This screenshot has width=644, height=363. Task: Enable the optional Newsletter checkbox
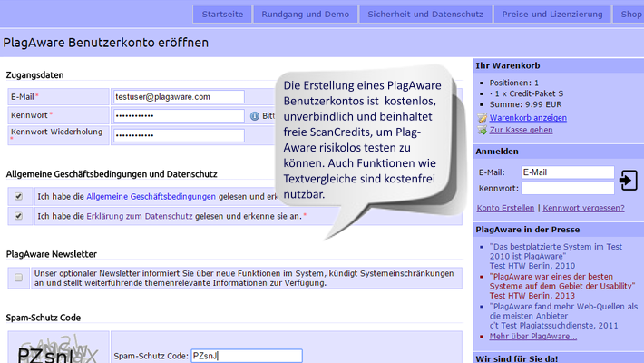click(x=18, y=278)
